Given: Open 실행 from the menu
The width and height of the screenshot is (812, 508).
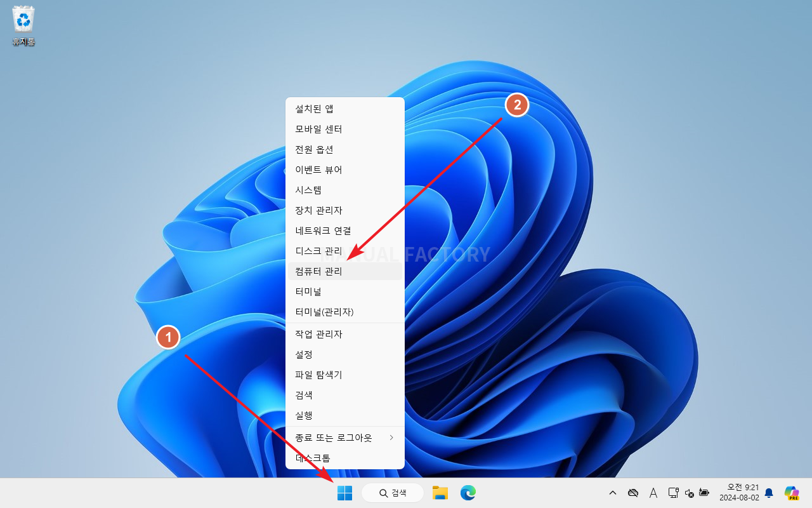Looking at the screenshot, I should tap(345, 415).
